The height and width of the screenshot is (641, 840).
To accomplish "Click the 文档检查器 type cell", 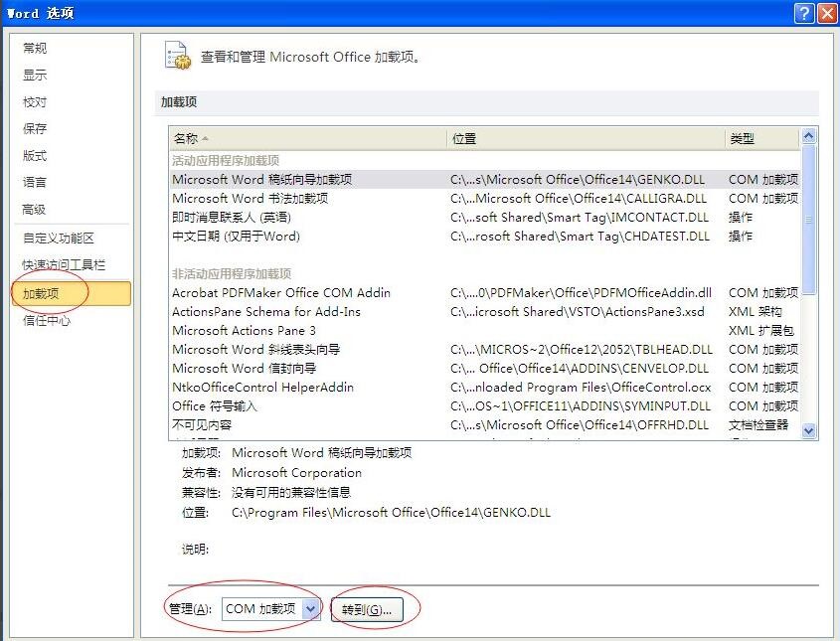I will (758, 425).
